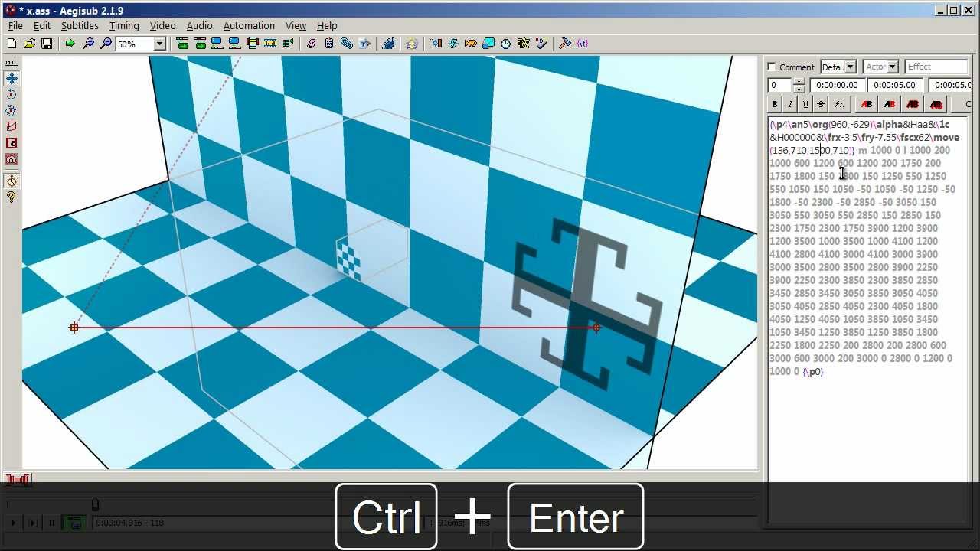Open the visual typesetting help icon
Image resolution: width=980 pixels, height=551 pixels.
tap(11, 197)
